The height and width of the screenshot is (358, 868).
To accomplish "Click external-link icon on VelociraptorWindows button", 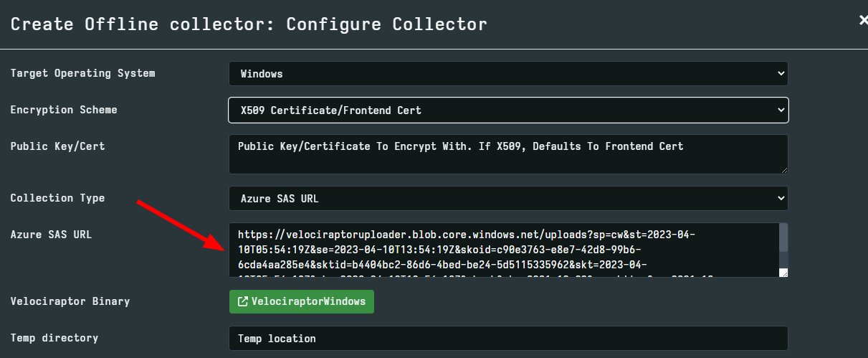I will click(242, 301).
